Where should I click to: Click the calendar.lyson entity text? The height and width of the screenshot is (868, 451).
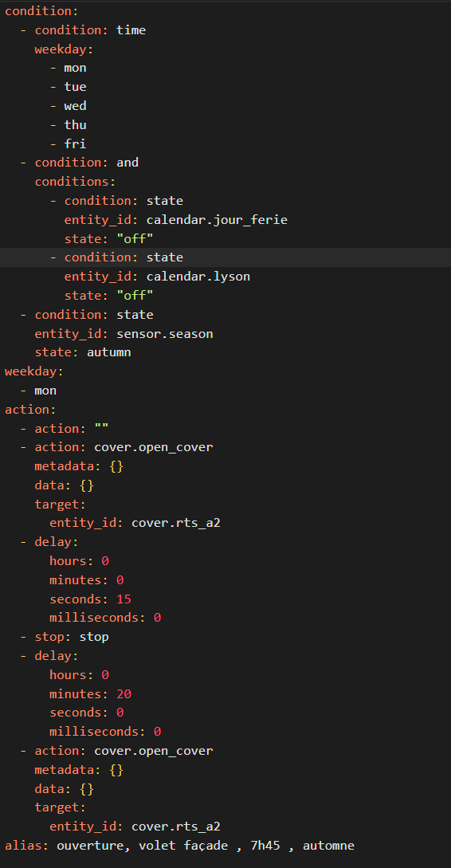(x=198, y=277)
